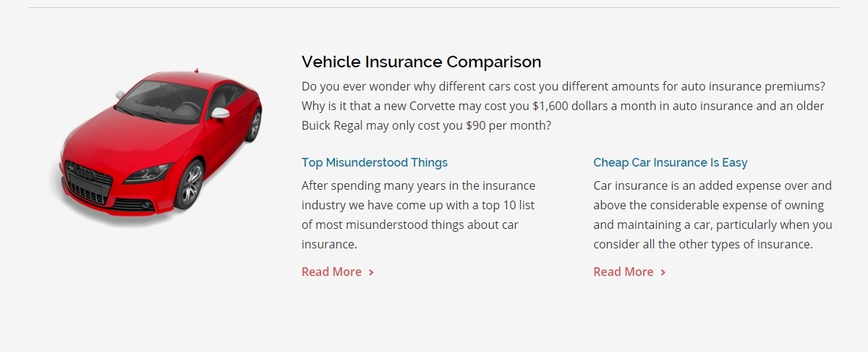Click the car's windshield
Image resolution: width=868 pixels, height=352 pixels.
tap(163, 101)
